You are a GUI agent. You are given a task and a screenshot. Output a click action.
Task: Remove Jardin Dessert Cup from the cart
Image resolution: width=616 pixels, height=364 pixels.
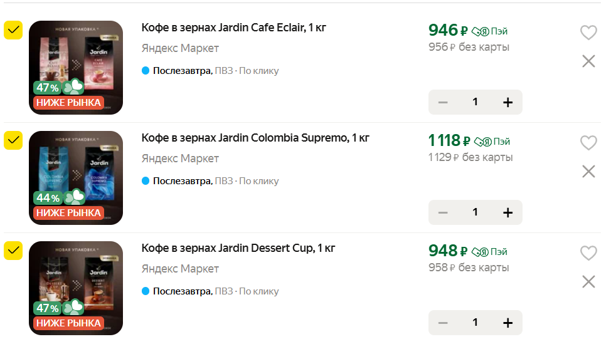tap(588, 282)
